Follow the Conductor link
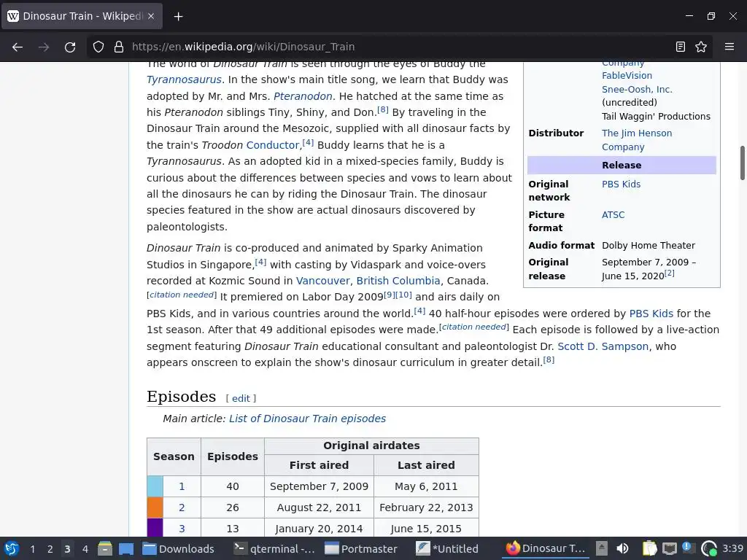Viewport: 747px width, 560px height. coord(273,145)
